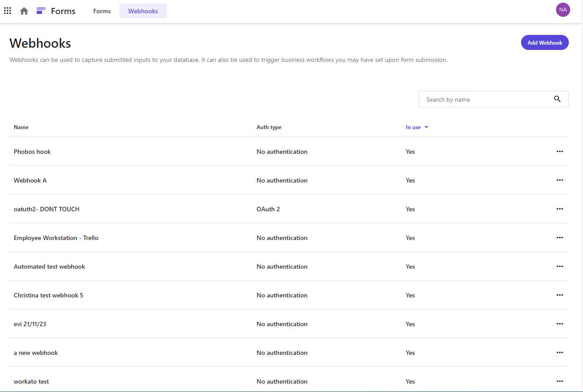Click the Name column header
The height and width of the screenshot is (392, 583).
(21, 127)
